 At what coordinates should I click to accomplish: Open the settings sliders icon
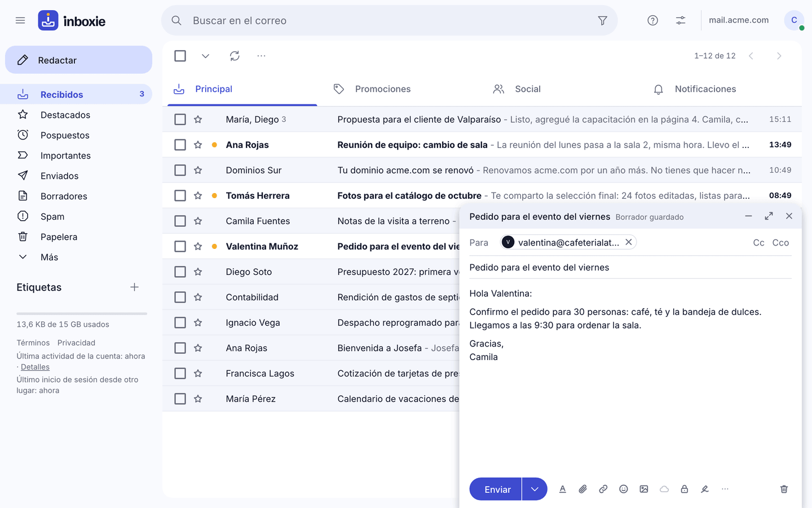(681, 20)
